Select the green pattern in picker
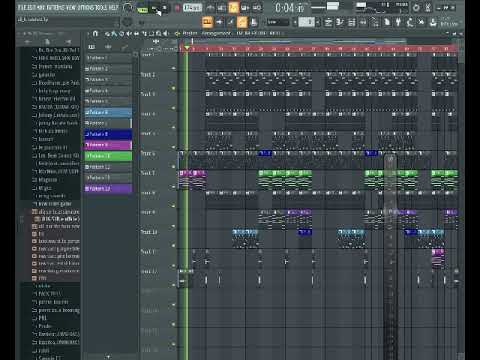Image resolution: width=480 pixels, height=360 pixels. point(108,156)
